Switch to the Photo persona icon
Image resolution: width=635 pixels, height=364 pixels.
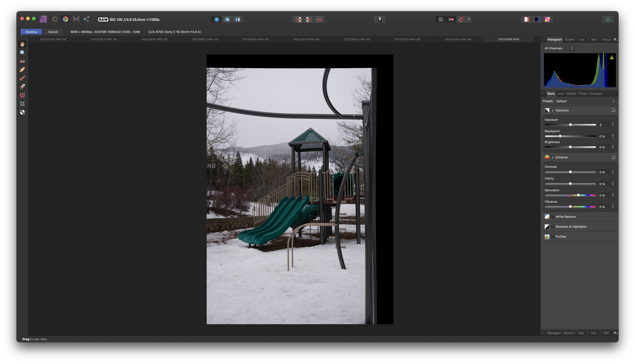43,19
